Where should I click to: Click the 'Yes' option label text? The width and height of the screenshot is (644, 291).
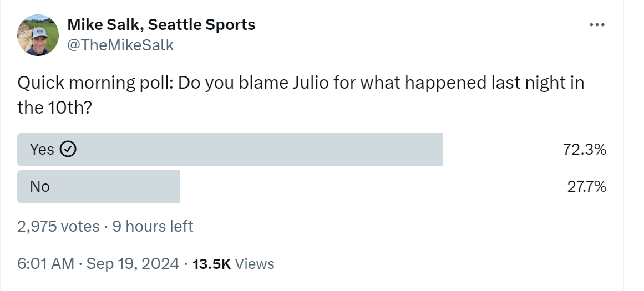pyautogui.click(x=42, y=150)
